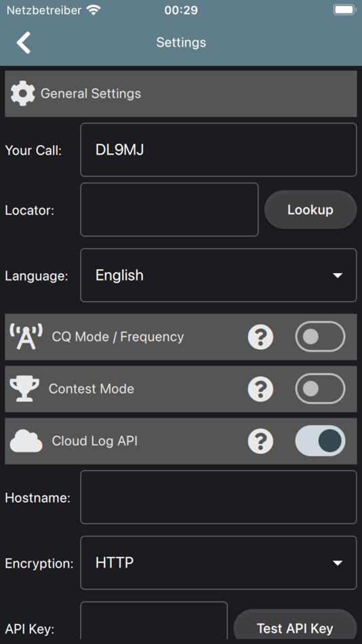
Task: Click the Hostname: label
Action: pyautogui.click(x=38, y=498)
